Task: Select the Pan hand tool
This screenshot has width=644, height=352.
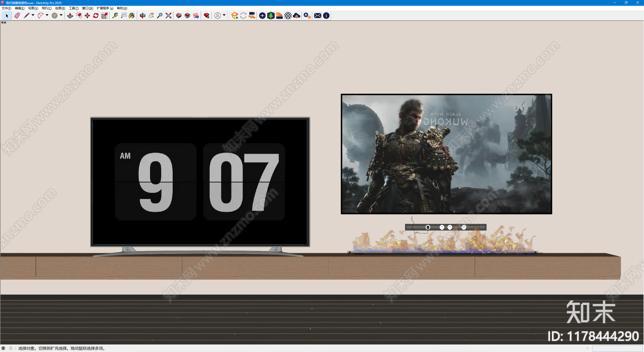Action: pos(151,16)
